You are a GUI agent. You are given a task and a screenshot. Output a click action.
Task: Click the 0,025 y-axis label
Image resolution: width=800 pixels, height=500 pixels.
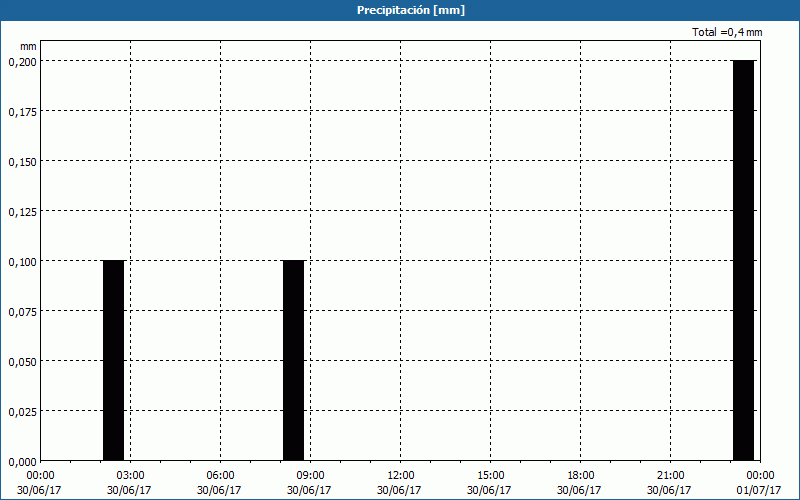22,411
